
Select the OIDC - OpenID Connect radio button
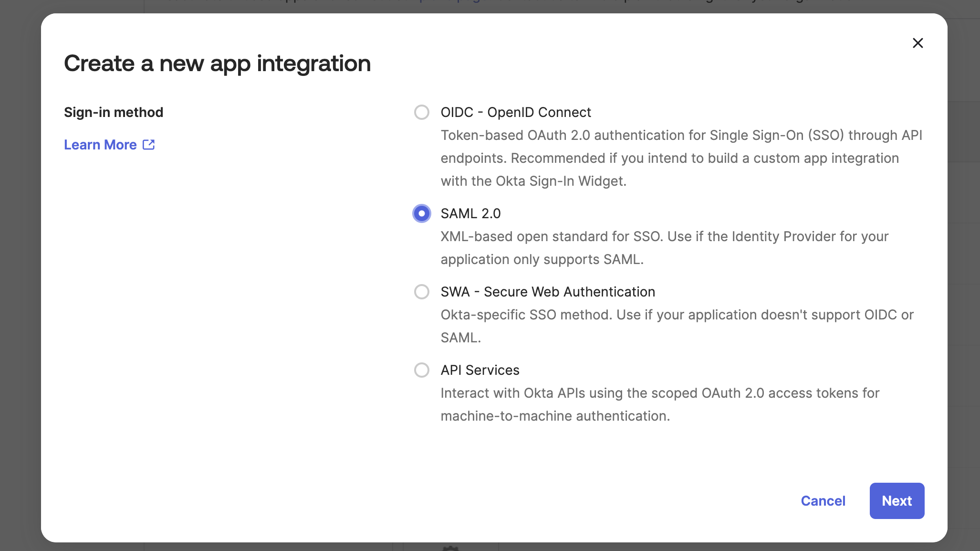point(422,112)
